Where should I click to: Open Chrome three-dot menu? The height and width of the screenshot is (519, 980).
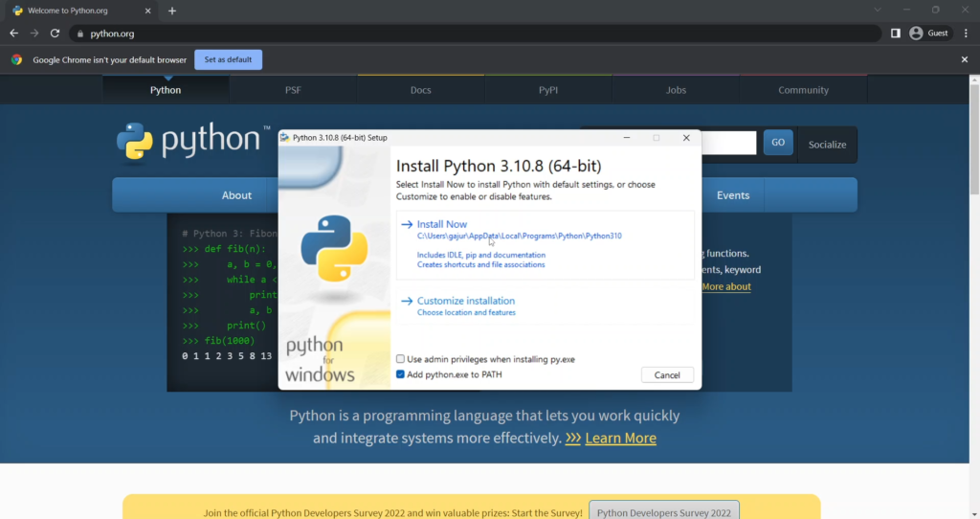pyautogui.click(x=967, y=34)
